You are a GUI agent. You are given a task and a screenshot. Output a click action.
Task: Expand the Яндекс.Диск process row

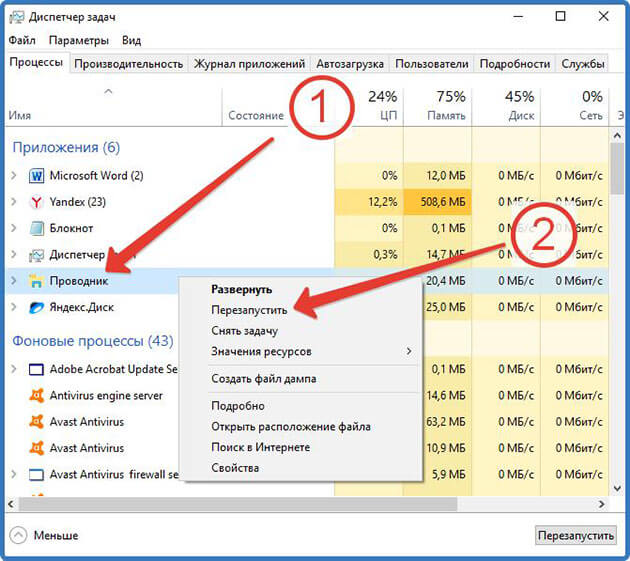point(14,307)
